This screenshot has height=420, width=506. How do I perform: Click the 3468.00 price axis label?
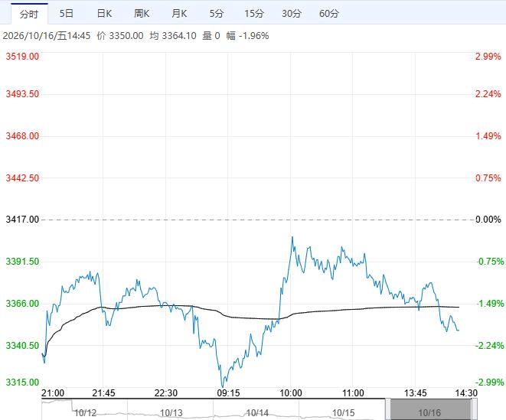22,136
